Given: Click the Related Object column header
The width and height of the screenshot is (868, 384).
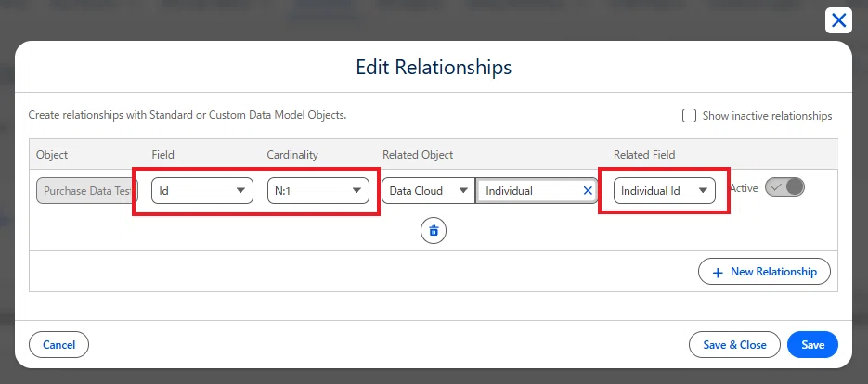Looking at the screenshot, I should [418, 155].
